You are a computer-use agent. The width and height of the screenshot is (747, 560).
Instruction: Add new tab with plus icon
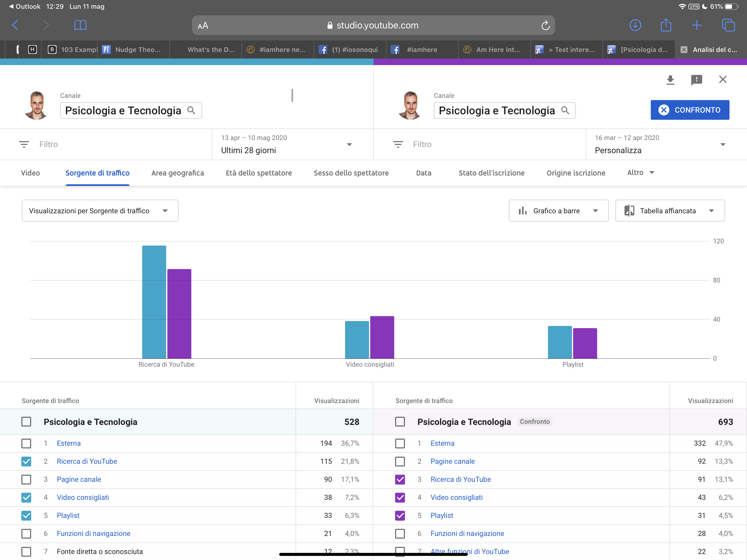[x=697, y=25]
